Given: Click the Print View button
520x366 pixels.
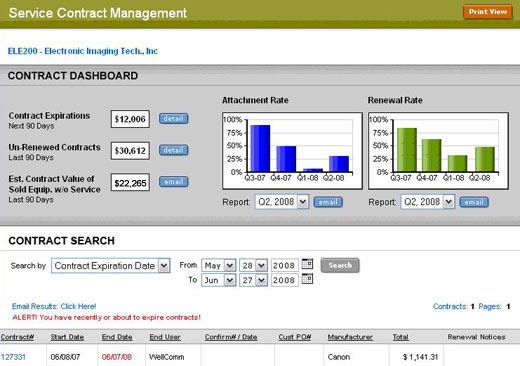Looking at the screenshot, I should [x=488, y=12].
